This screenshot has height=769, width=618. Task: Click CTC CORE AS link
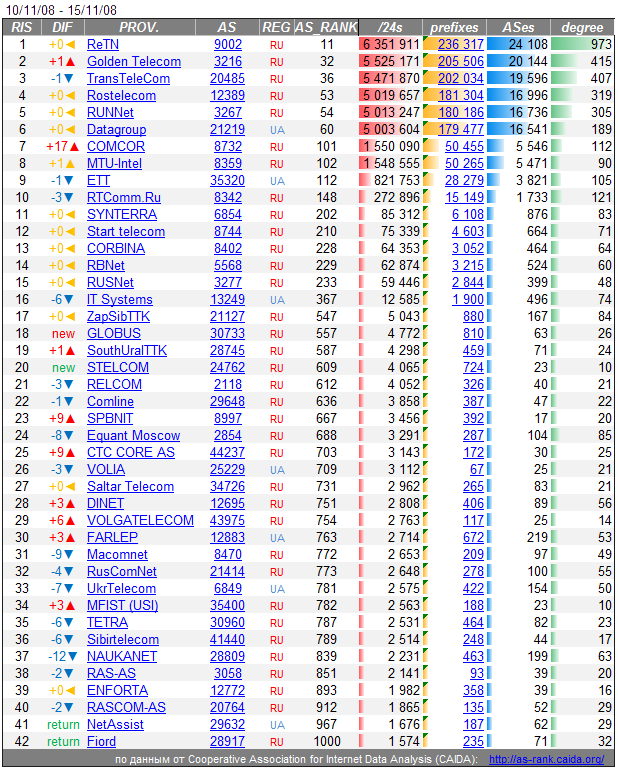click(130, 453)
